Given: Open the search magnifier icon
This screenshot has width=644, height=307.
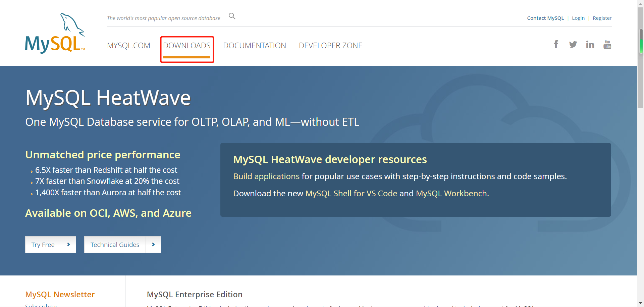Looking at the screenshot, I should point(232,16).
